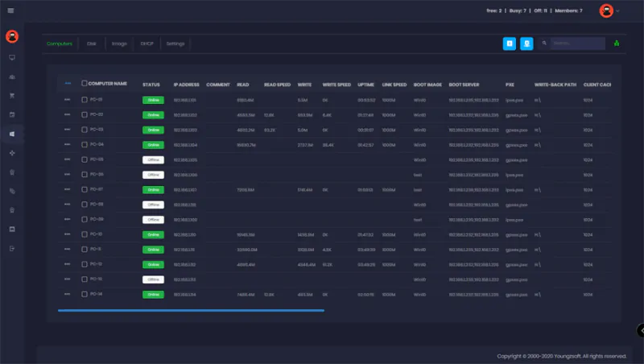Click the BOOT SERVER column header
Screen dimensions: 644x364
[464, 85]
